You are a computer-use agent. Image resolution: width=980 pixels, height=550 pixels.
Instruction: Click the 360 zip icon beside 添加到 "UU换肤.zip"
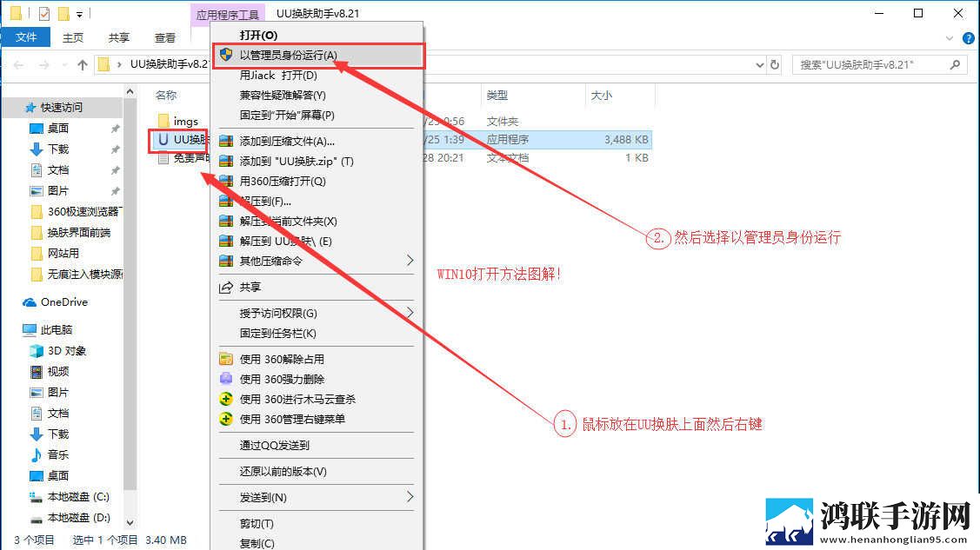tap(225, 161)
